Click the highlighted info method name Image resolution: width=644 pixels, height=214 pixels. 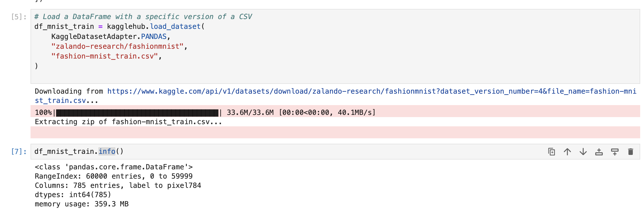pos(107,151)
